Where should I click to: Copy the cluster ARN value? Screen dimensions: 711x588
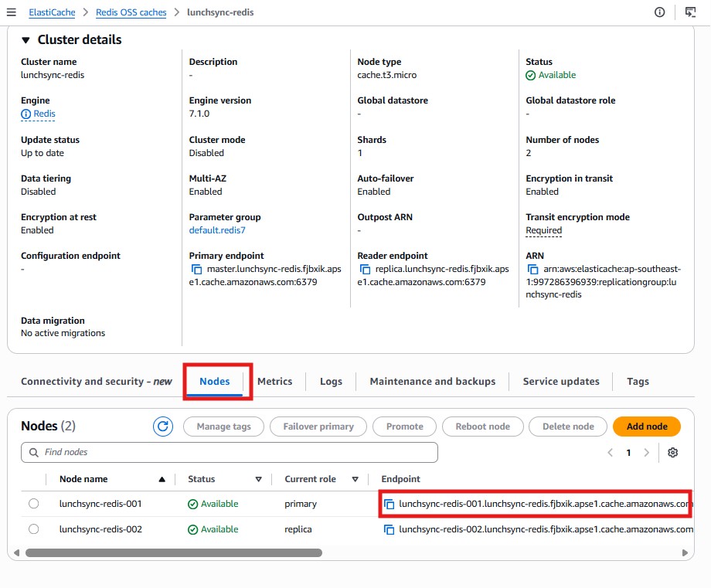(x=533, y=270)
